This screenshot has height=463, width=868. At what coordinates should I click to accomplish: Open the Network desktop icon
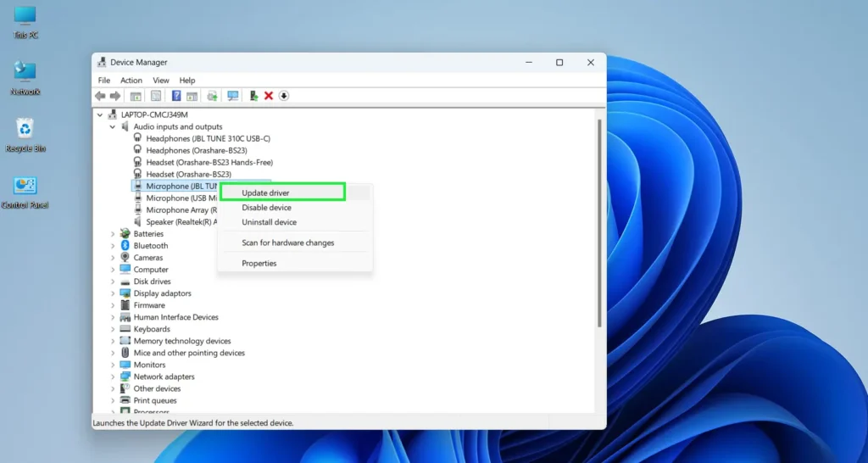[25, 78]
